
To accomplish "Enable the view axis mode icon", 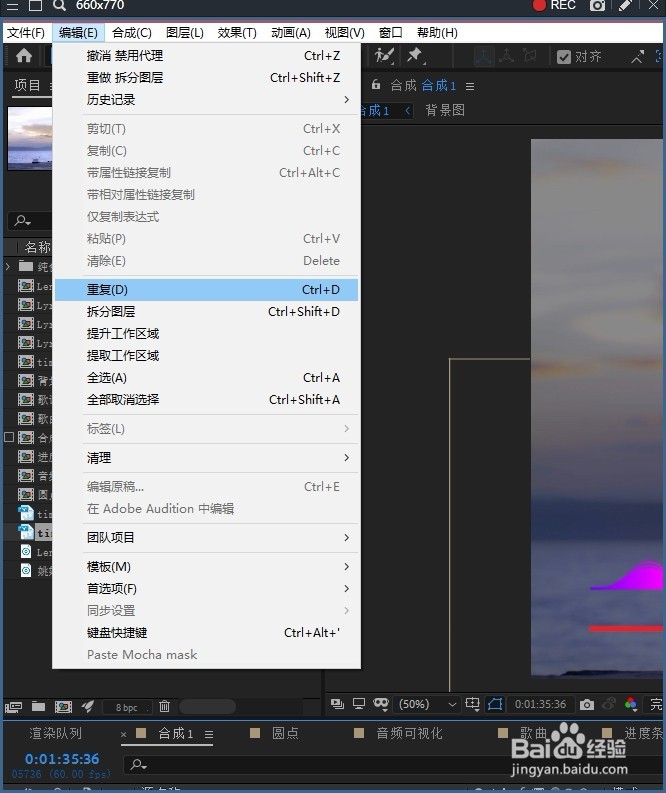I will pyautogui.click(x=529, y=56).
